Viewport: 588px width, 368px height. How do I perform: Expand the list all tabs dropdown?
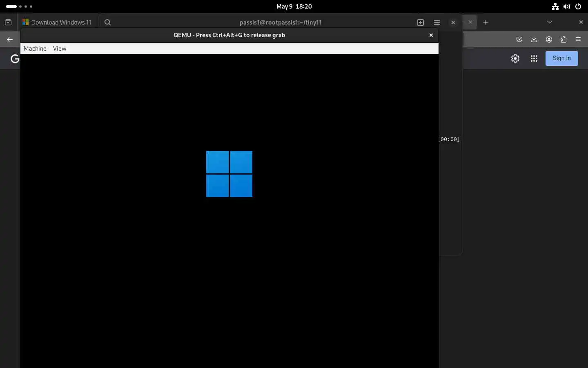pyautogui.click(x=550, y=22)
